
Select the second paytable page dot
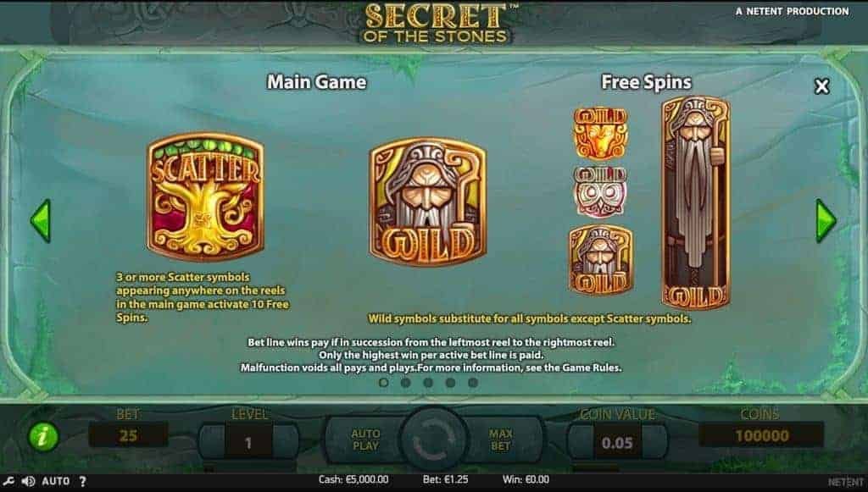pos(406,382)
